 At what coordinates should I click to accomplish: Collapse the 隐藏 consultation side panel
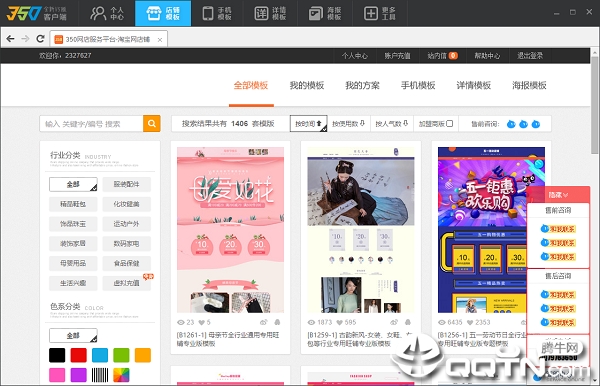click(558, 195)
